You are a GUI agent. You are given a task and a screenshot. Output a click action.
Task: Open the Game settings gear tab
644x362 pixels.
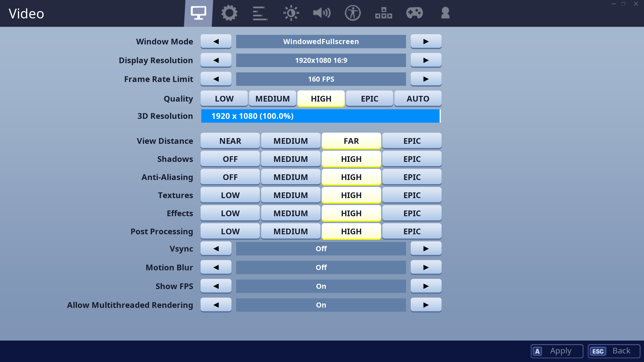(x=229, y=13)
